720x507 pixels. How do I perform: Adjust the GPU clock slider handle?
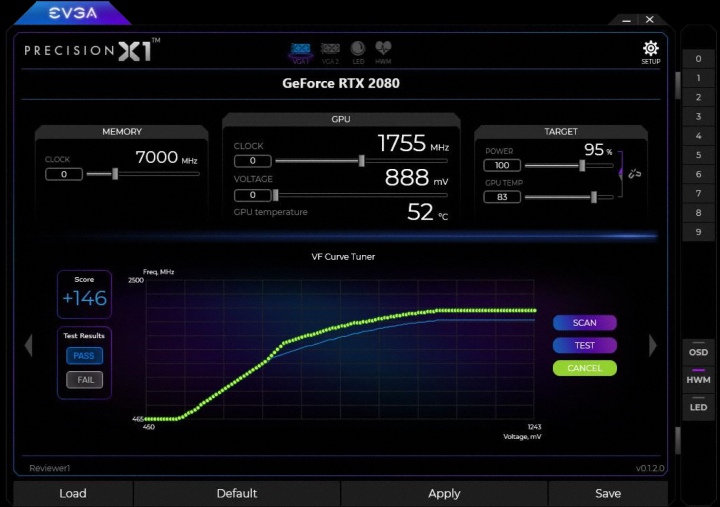pos(362,161)
